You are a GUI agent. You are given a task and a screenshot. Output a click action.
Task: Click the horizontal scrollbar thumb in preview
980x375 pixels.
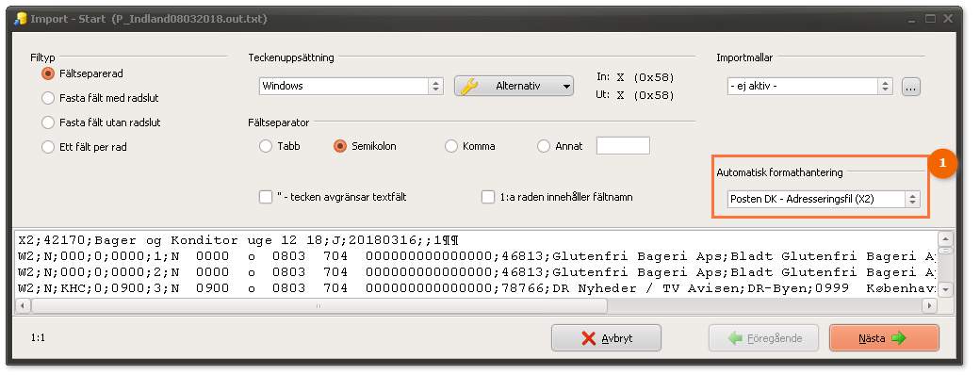[x=318, y=305]
